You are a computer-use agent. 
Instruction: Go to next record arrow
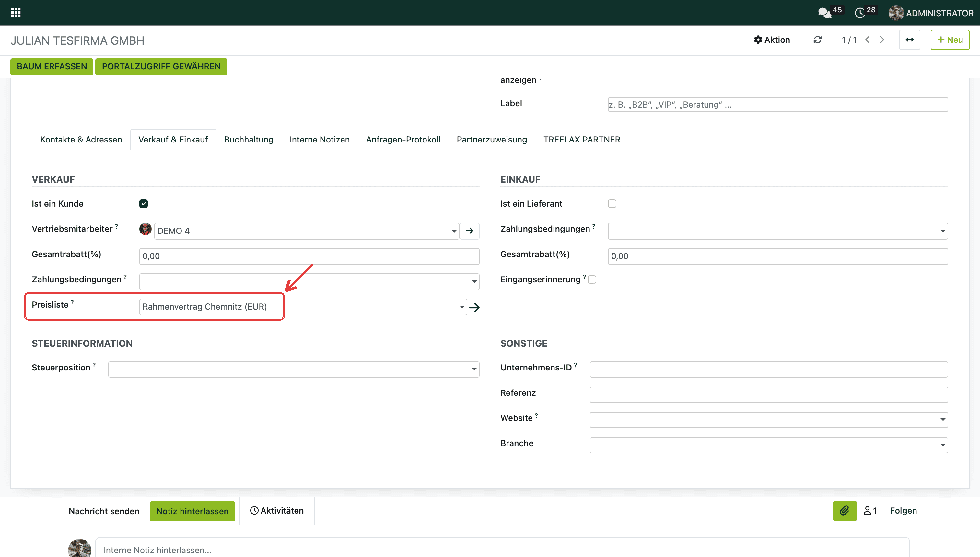click(x=882, y=40)
